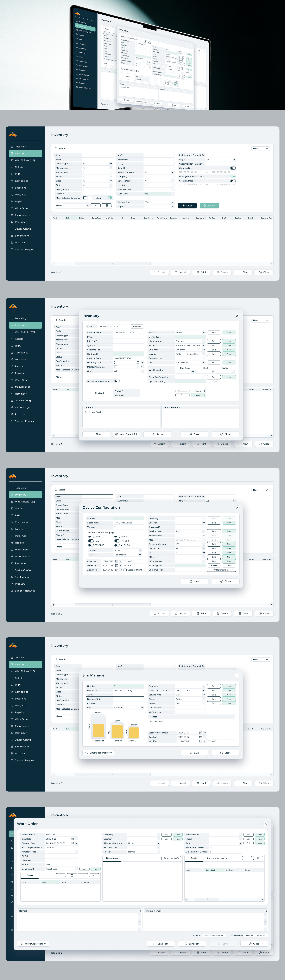This screenshot has width=285, height=980.
Task: Toggle the ESN / IMEI required switch
Action: click(91, 545)
